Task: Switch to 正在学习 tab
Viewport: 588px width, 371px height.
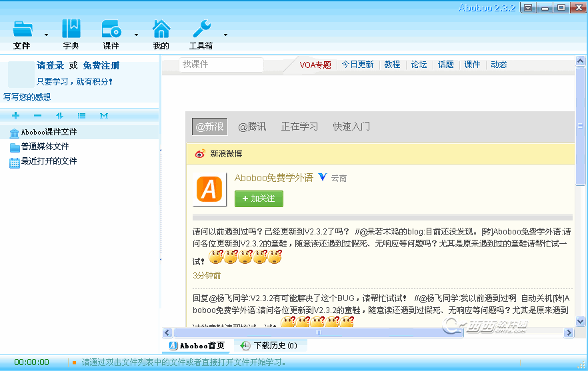Action: coord(299,127)
